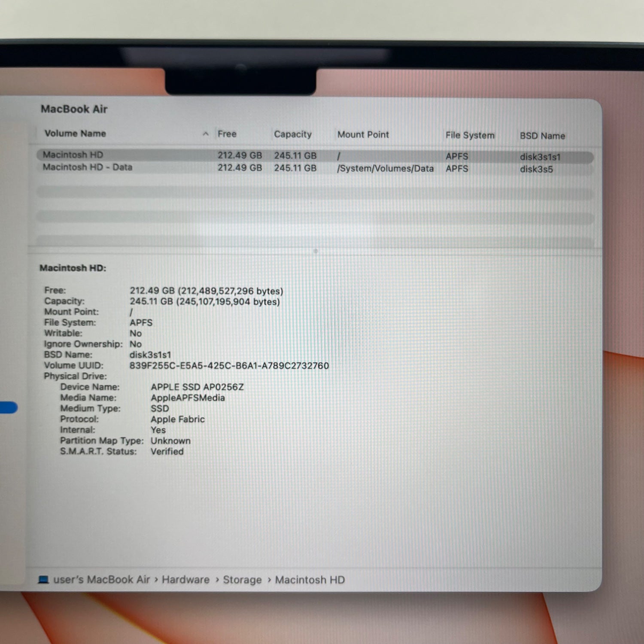Screen dimensions: 644x644
Task: Click the capacity bytes value 245,107,195,904
Action: click(x=205, y=302)
